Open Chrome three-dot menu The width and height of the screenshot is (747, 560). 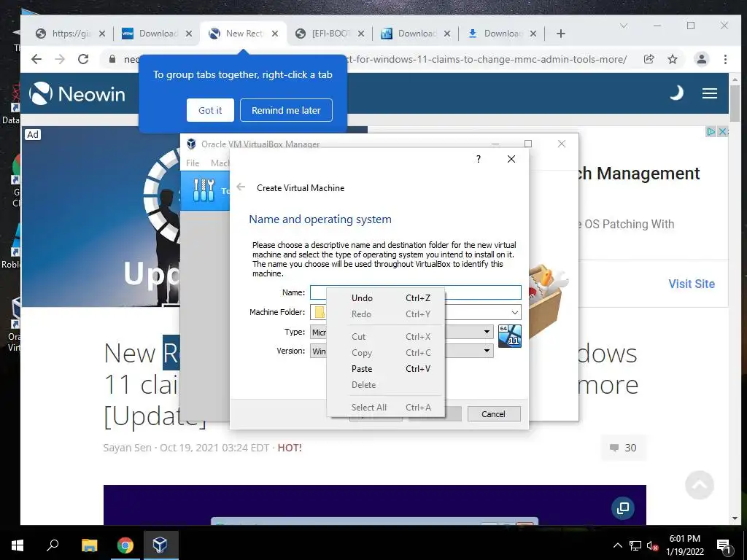[x=725, y=59]
